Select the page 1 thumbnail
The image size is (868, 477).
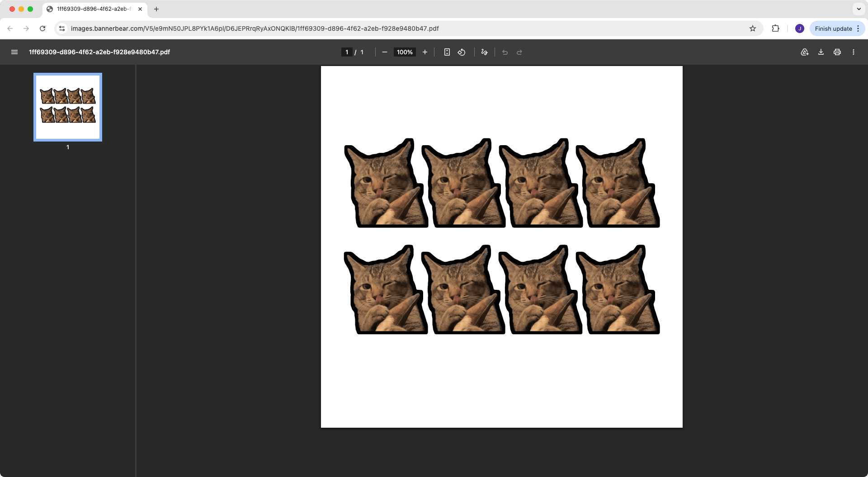coord(68,107)
